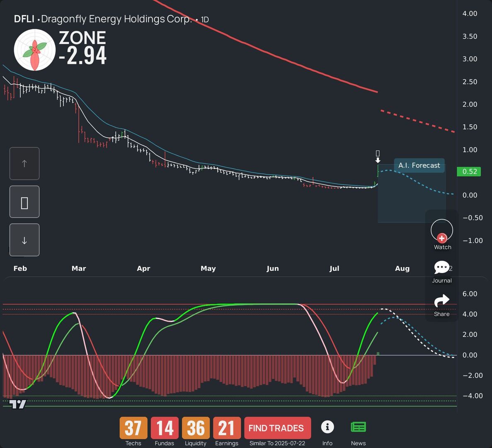
Task: Click the Aug date label
Action: (402, 268)
